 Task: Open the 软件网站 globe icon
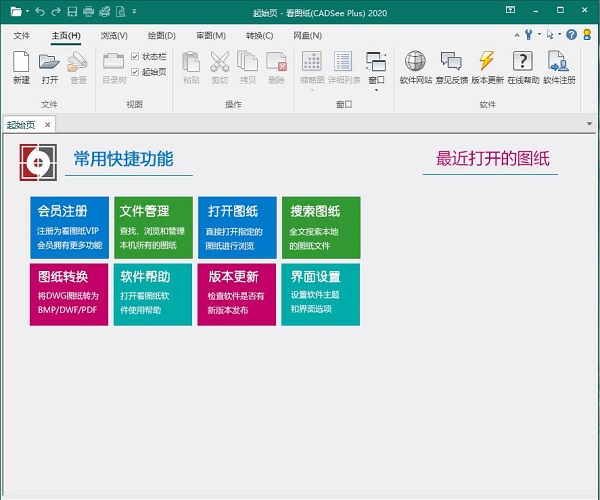[414, 63]
